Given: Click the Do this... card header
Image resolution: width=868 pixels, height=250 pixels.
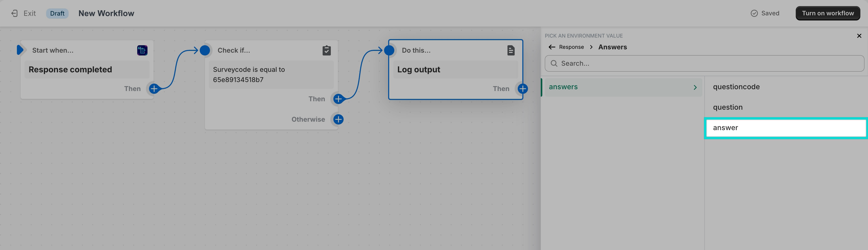Looking at the screenshot, I should click(x=416, y=50).
